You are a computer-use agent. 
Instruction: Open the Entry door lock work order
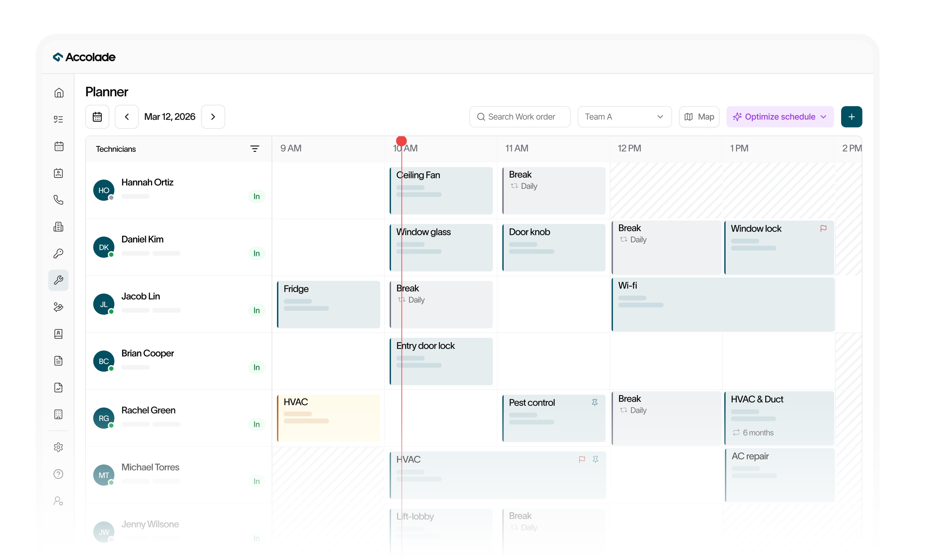point(441,361)
